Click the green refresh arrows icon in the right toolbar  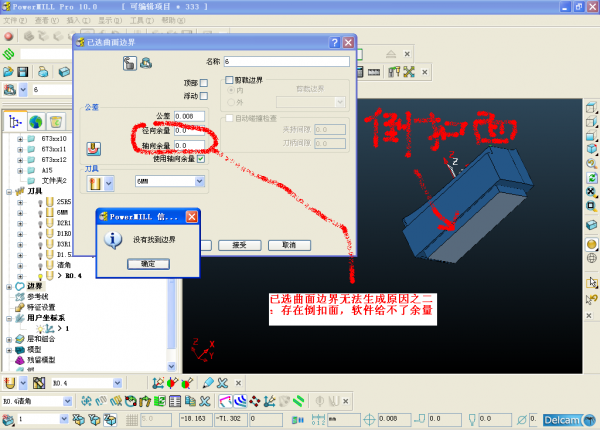tap(591, 178)
